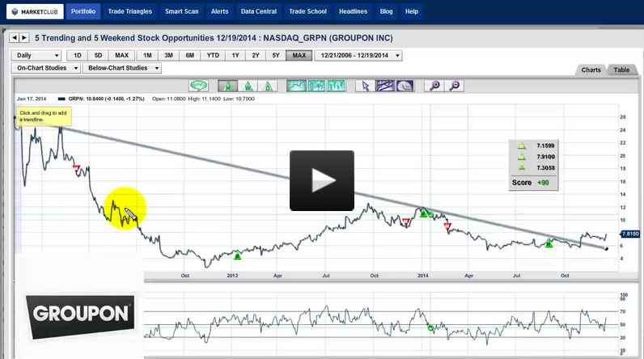The image size is (644, 359).
Task: Open the Smart Scan menu
Action: tap(182, 12)
